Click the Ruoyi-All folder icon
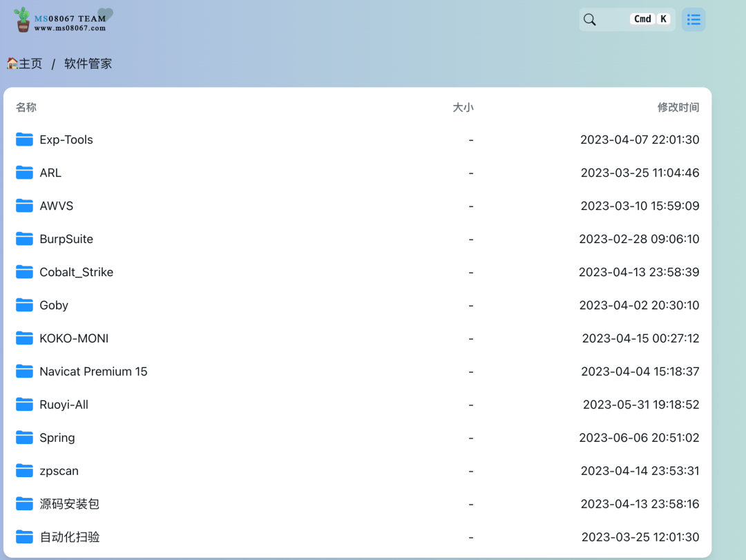The image size is (746, 560). (24, 405)
